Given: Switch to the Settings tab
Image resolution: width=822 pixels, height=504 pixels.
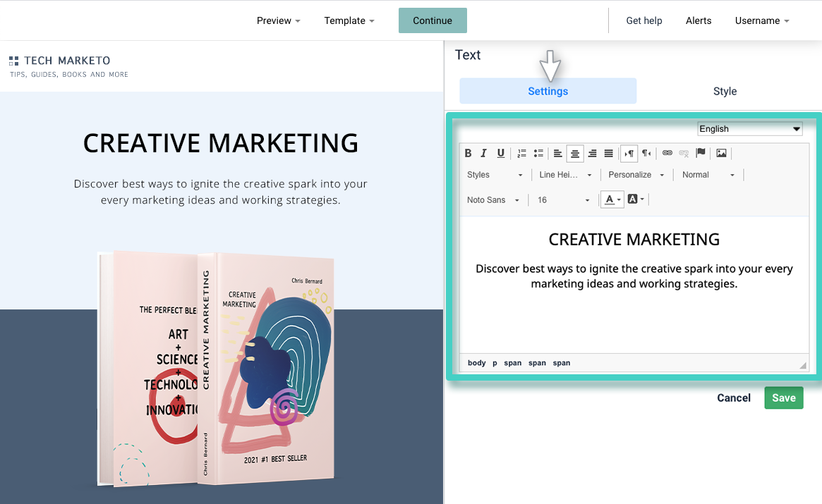Looking at the screenshot, I should [x=548, y=91].
